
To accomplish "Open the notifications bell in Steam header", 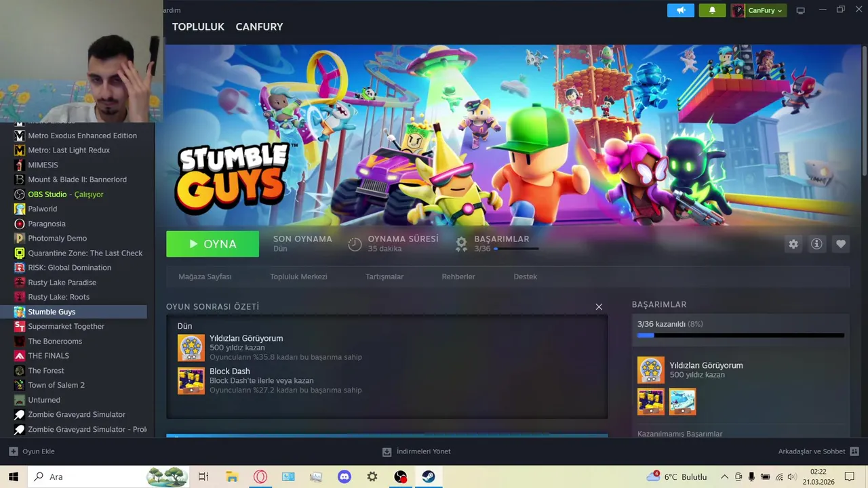I will click(x=712, y=10).
